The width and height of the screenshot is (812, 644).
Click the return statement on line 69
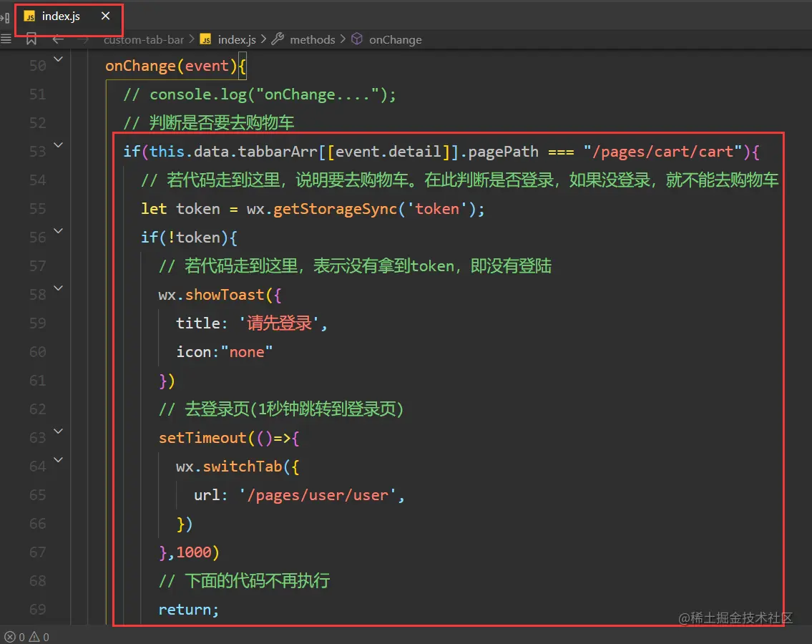(x=188, y=610)
